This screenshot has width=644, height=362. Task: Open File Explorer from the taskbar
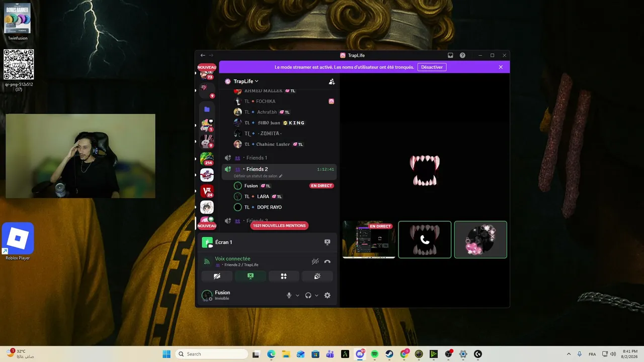coord(286,354)
